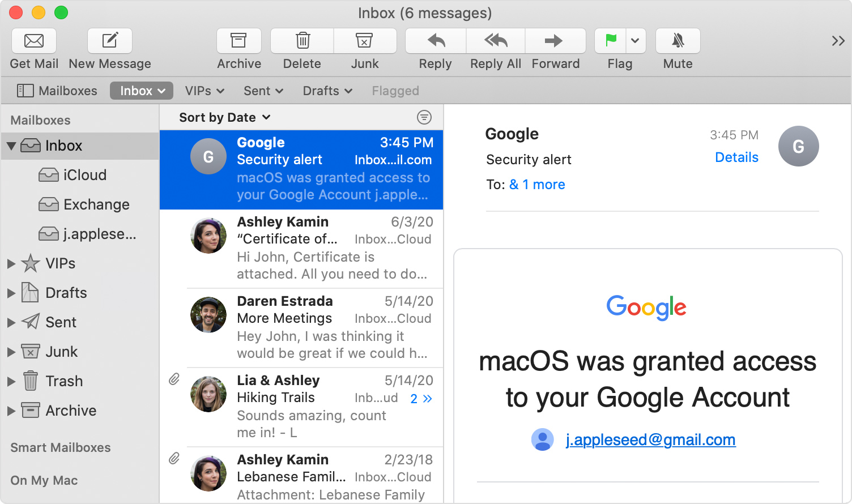Reply to the Google security alert
This screenshot has height=504, width=852.
click(x=436, y=41)
